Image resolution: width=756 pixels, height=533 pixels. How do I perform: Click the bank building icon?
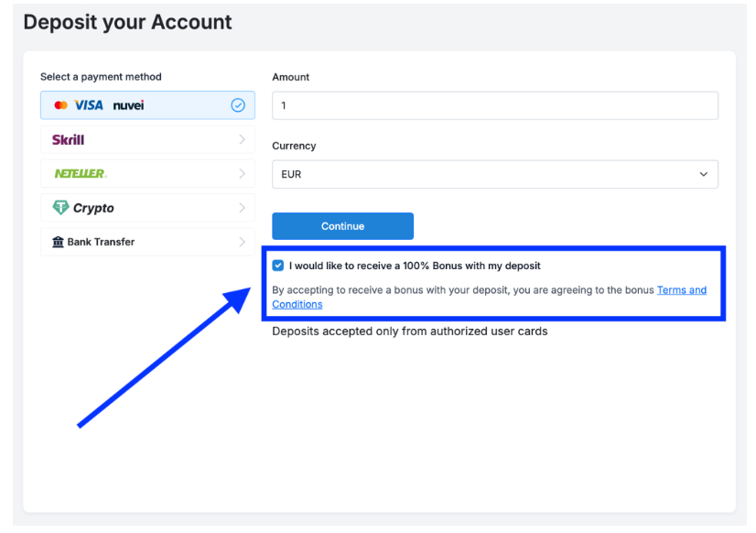(x=58, y=242)
